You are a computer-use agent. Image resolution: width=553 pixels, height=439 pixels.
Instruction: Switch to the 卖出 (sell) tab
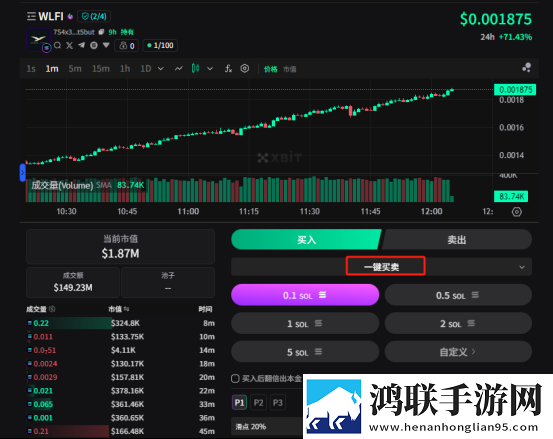tap(457, 240)
